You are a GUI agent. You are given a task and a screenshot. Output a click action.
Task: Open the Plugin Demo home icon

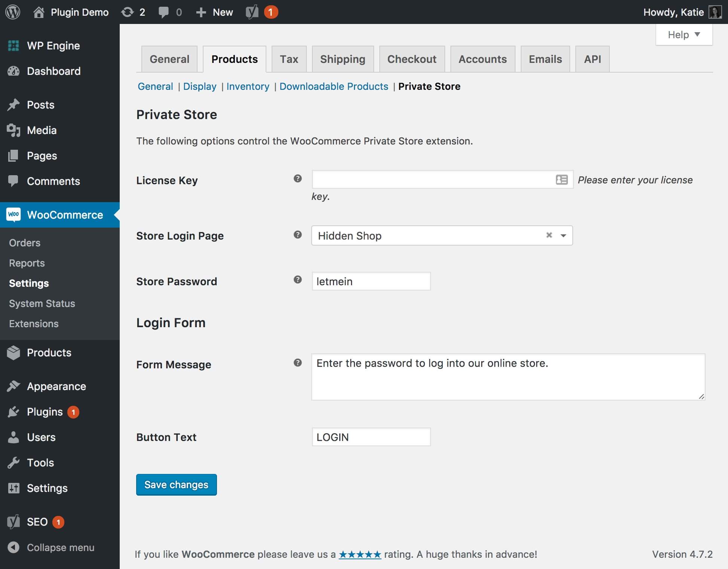(39, 12)
